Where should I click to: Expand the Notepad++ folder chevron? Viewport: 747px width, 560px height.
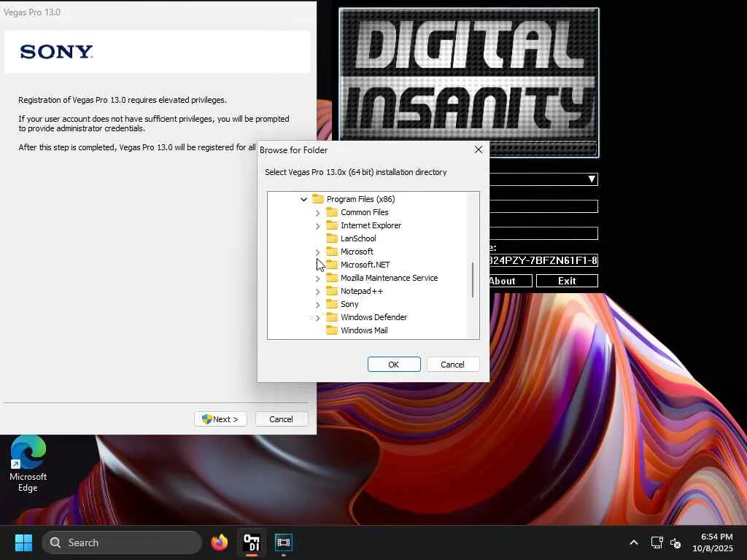(318, 292)
